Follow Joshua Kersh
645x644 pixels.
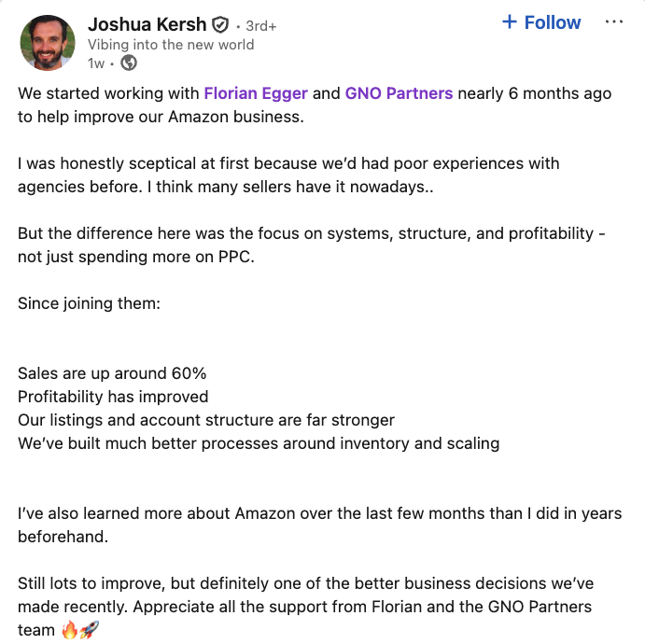click(541, 22)
